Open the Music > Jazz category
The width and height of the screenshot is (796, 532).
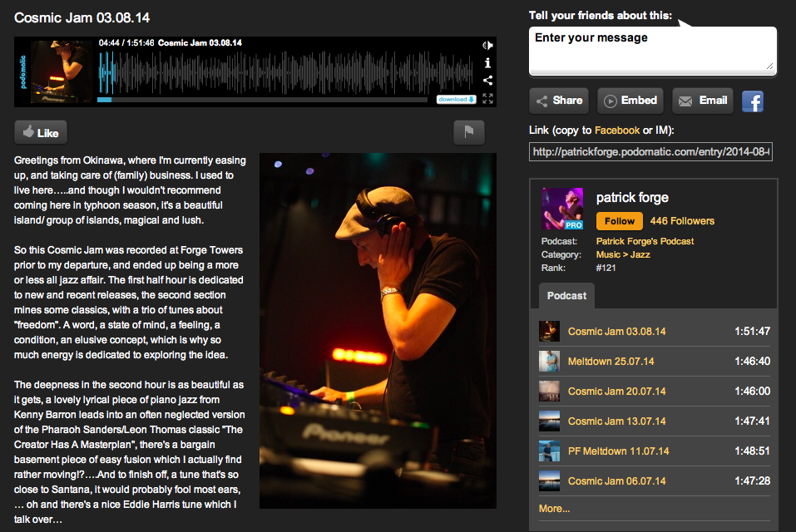tap(623, 254)
